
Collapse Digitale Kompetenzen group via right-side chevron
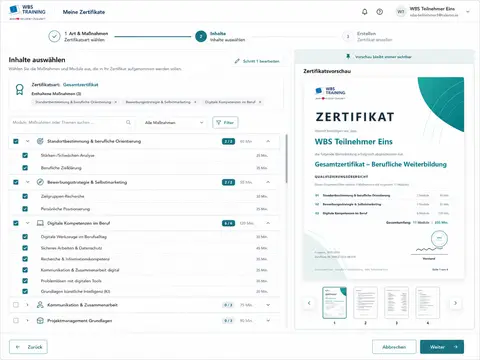click(x=268, y=223)
